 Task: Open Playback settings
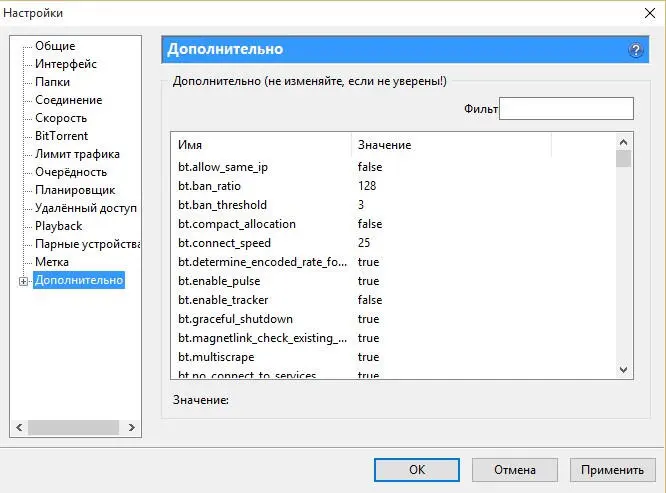58,226
